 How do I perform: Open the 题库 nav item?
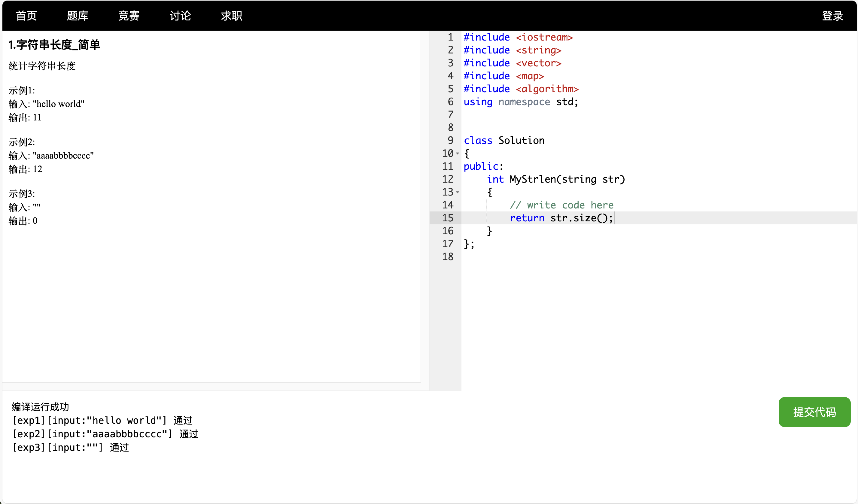pos(77,16)
